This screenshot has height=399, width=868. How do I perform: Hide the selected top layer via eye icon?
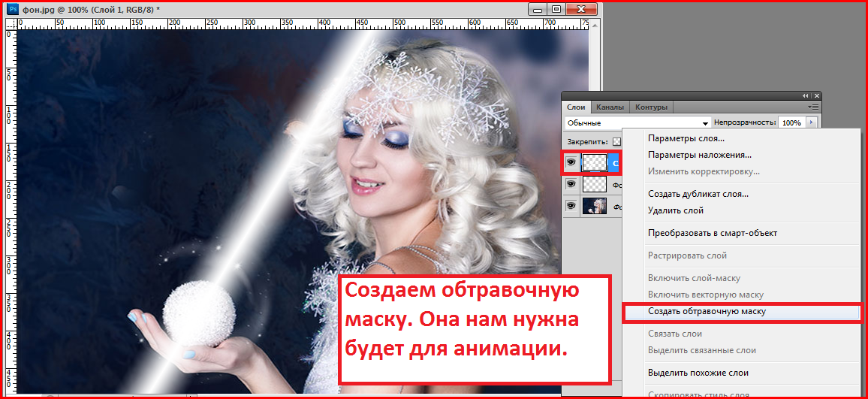click(571, 162)
